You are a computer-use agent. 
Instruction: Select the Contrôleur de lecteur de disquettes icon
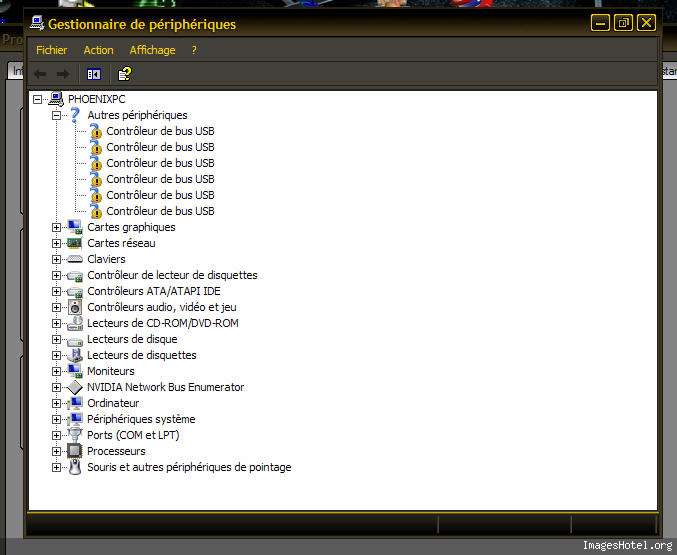coord(75,276)
